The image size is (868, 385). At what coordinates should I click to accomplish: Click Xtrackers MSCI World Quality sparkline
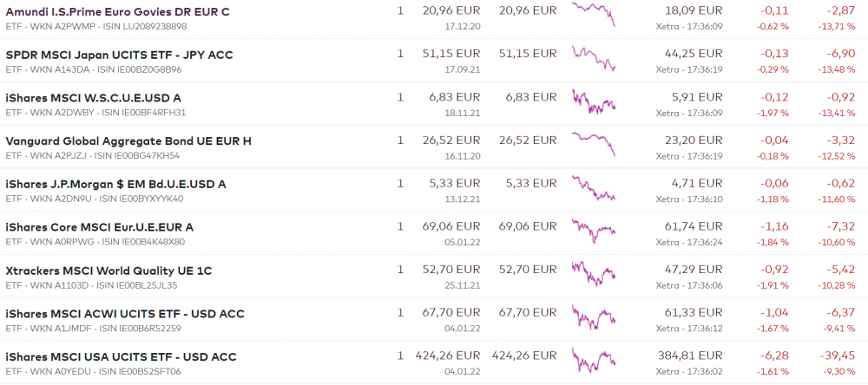[x=593, y=273]
